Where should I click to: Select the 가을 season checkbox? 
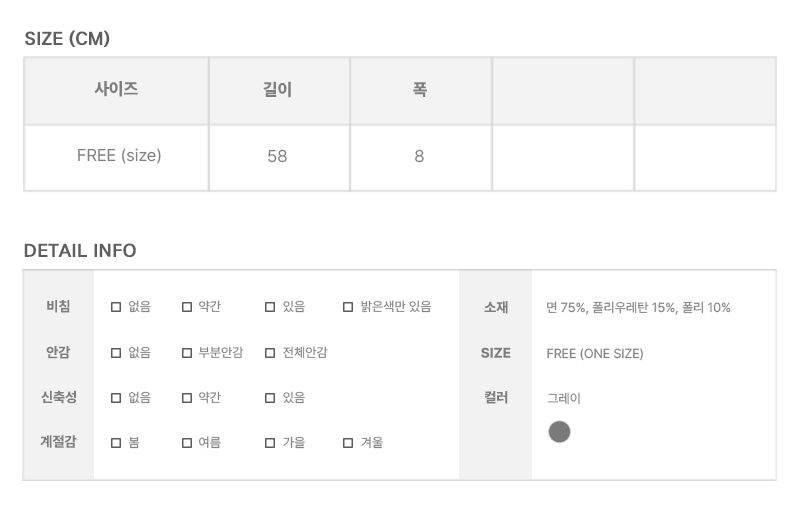(x=270, y=443)
